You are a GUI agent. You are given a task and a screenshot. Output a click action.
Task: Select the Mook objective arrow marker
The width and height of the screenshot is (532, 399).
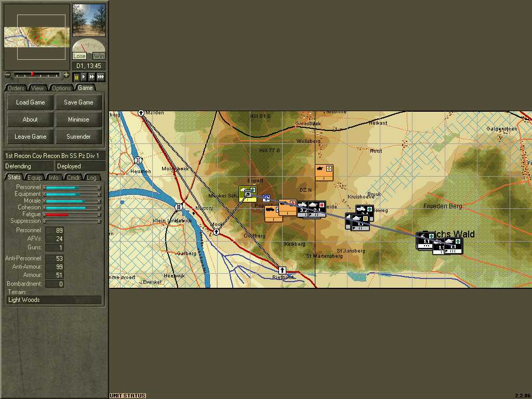click(217, 232)
